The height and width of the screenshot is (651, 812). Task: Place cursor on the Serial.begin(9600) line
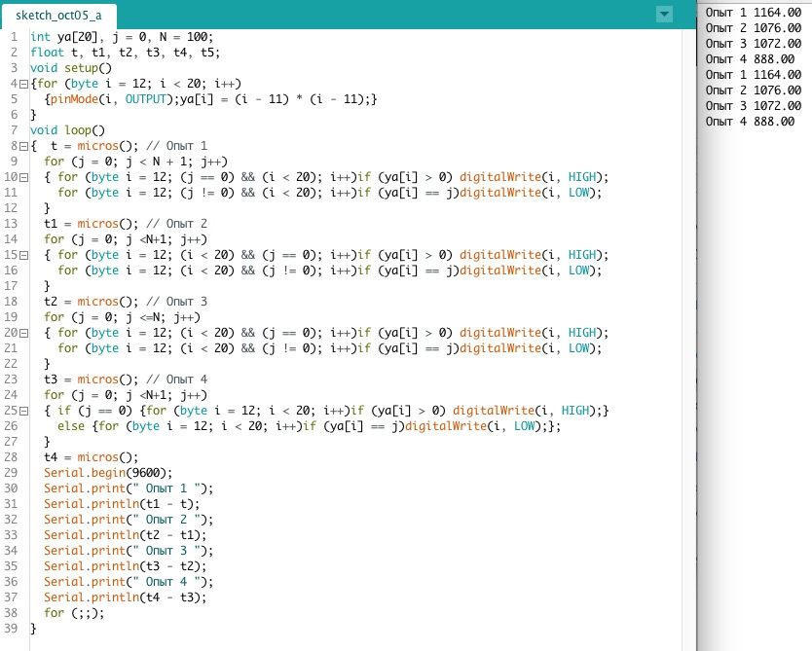[x=98, y=473]
